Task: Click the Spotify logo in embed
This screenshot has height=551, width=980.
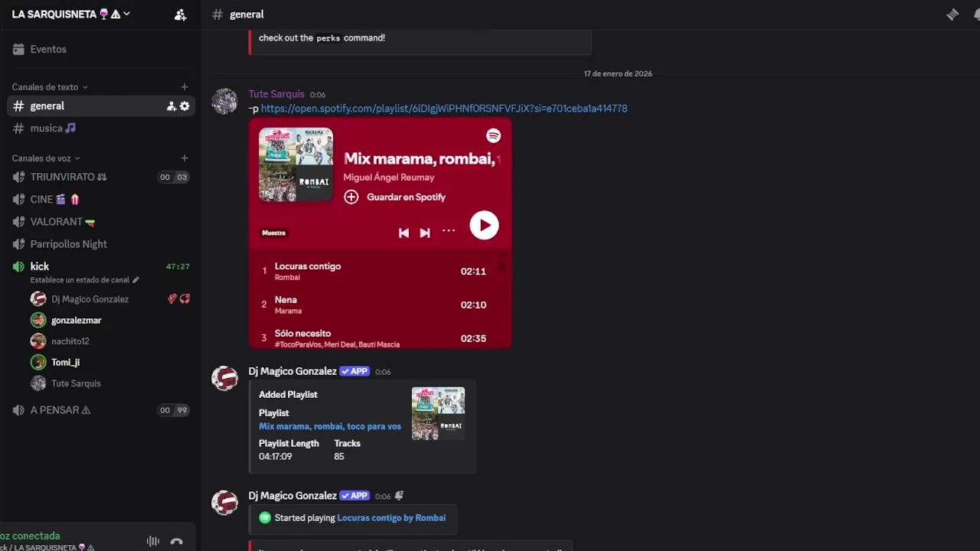Action: (x=494, y=135)
